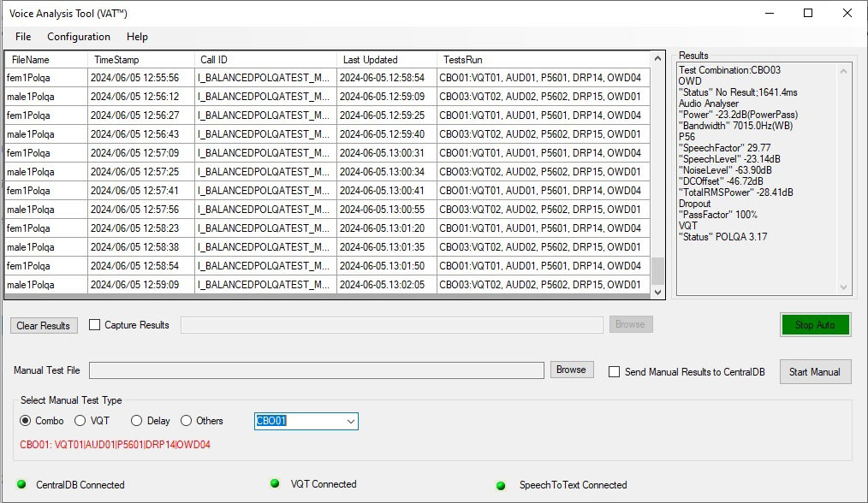Close the Voice Analysis Tool window
This screenshot has width=868, height=503.
847,13
